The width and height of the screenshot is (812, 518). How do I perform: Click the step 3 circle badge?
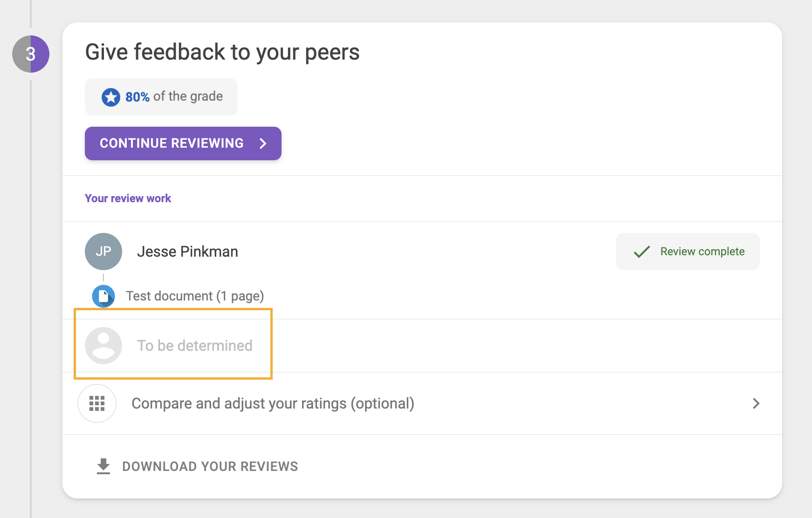coord(31,54)
